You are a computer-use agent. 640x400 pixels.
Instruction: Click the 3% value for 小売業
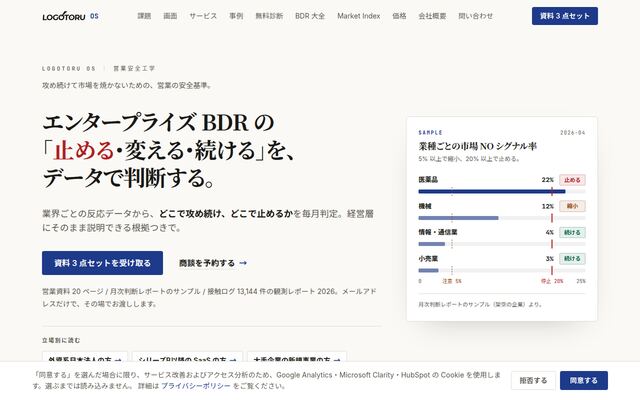[549, 258]
